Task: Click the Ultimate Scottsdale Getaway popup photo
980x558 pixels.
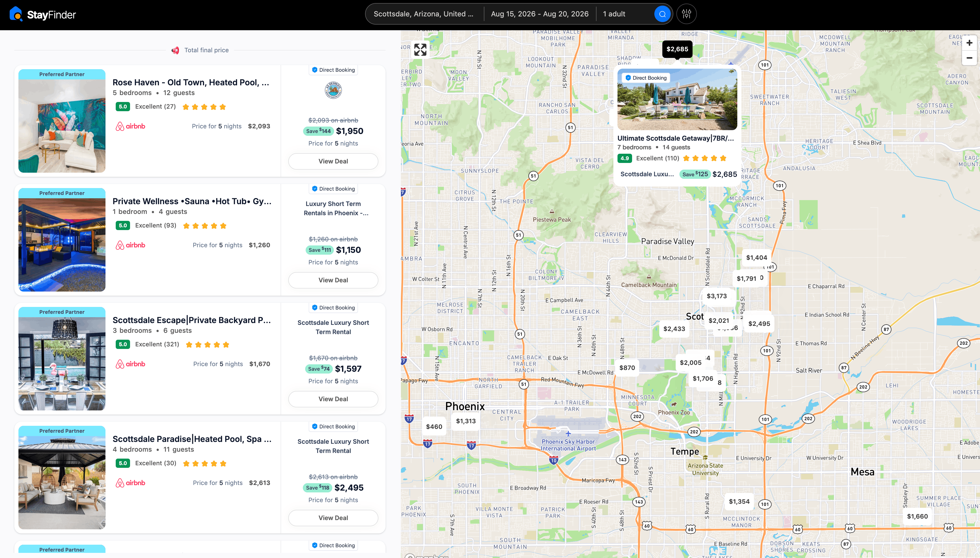Action: coord(677,100)
